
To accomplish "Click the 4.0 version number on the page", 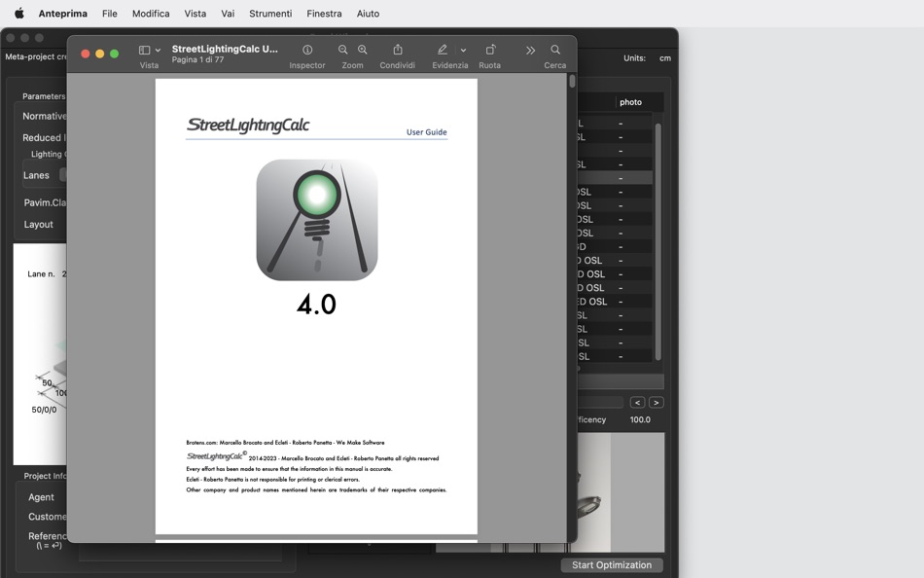I will [x=316, y=305].
